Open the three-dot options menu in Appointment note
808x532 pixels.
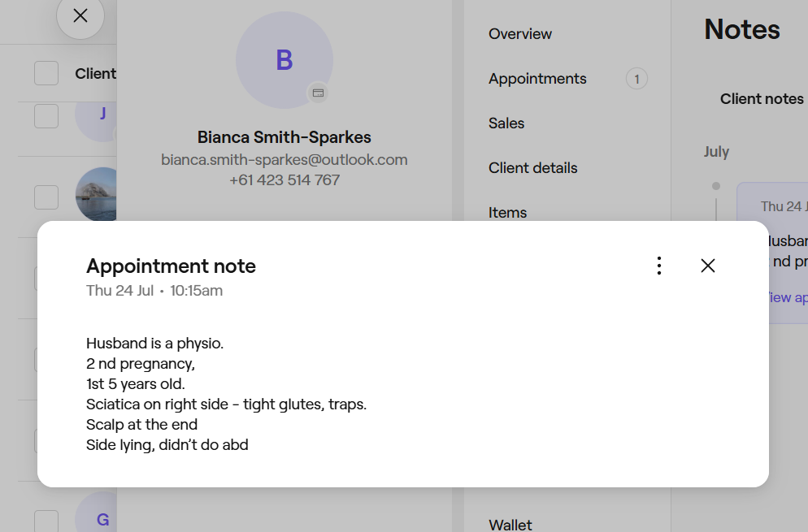tap(659, 266)
